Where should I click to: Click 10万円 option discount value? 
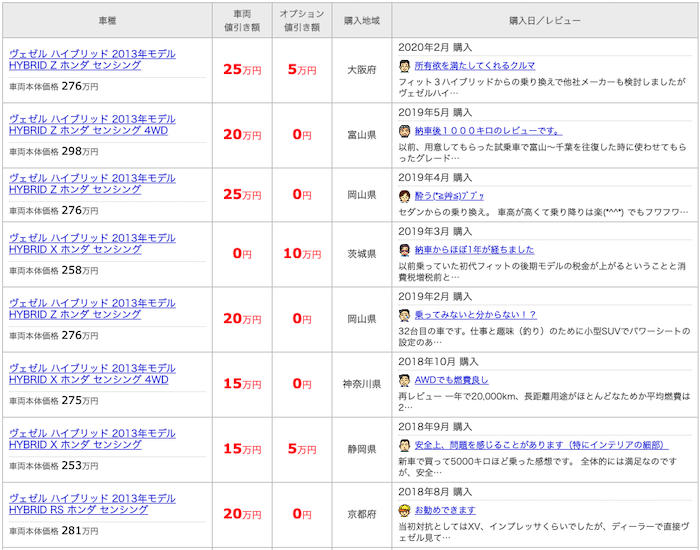coord(302,254)
